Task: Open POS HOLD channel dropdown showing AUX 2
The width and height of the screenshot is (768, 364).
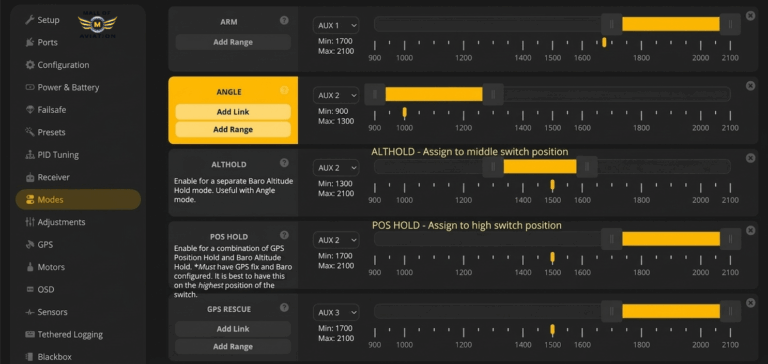Action: point(336,240)
